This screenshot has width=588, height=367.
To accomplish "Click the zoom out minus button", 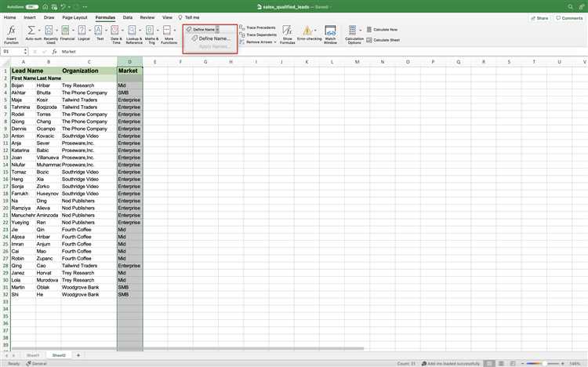I will 522,363.
